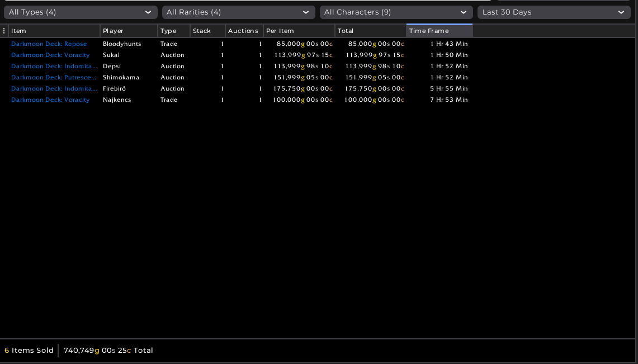Screen dimensions: 638x364
Task: Click per item price 113,999g 98s 10c
Action: 303,67
